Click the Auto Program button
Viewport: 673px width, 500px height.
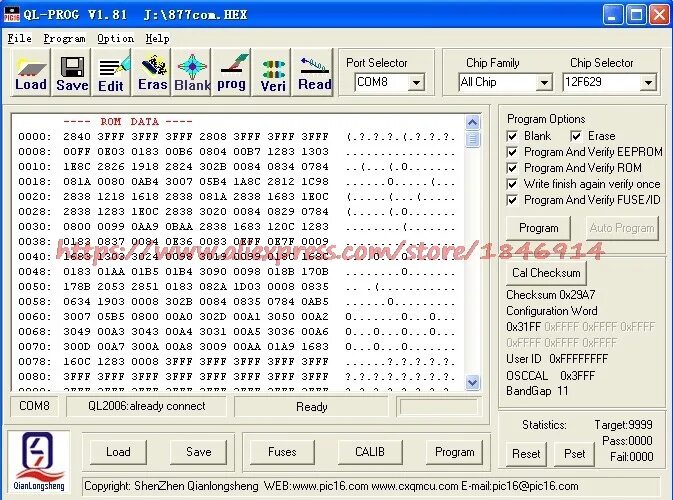coord(622,228)
